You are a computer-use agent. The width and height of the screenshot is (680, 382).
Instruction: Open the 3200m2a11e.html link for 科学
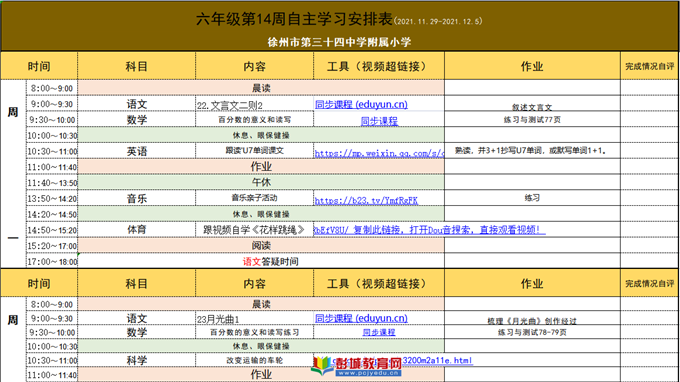click(x=437, y=360)
